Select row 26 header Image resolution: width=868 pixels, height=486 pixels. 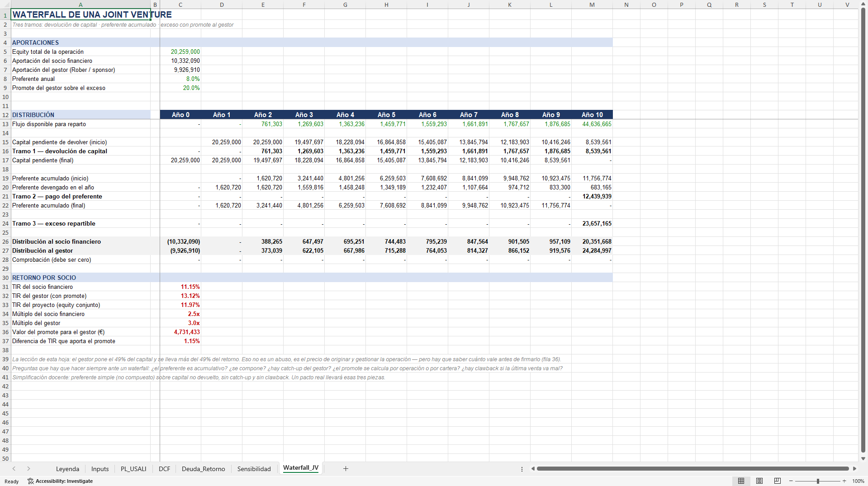[5, 241]
